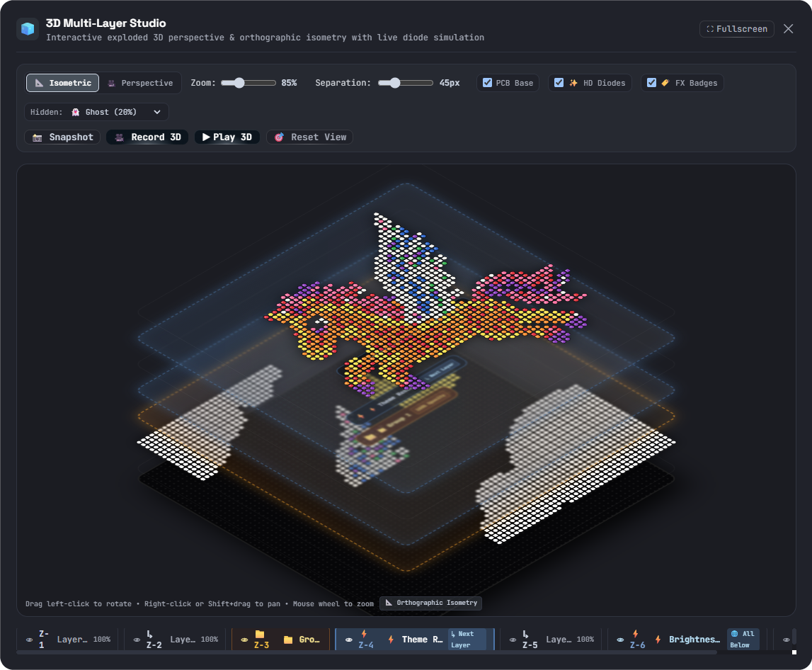Switch to Perspective view mode
The height and width of the screenshot is (670, 812).
(140, 83)
